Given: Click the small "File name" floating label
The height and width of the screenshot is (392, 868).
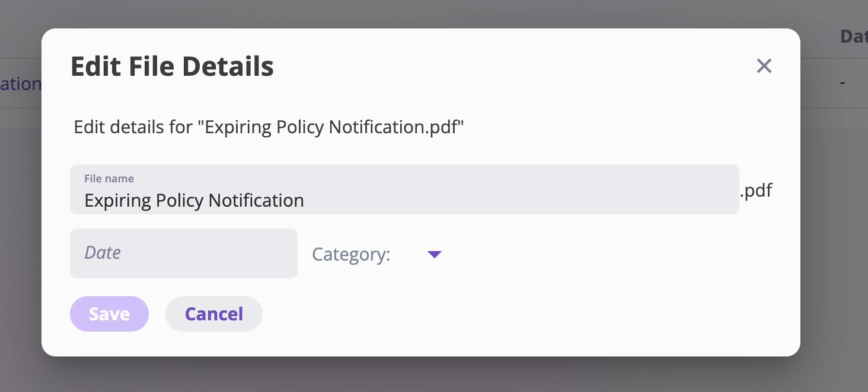Looking at the screenshot, I should [109, 178].
